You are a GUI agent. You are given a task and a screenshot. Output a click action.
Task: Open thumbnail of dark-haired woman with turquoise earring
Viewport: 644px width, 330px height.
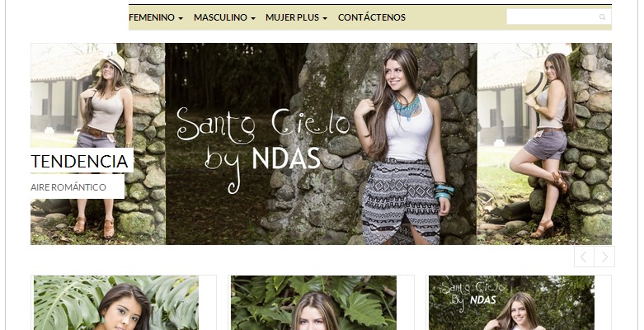[x=116, y=303]
